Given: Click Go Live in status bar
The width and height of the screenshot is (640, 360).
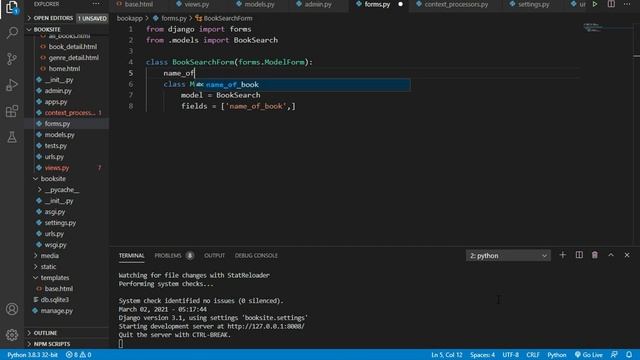Looking at the screenshot, I should 589,355.
